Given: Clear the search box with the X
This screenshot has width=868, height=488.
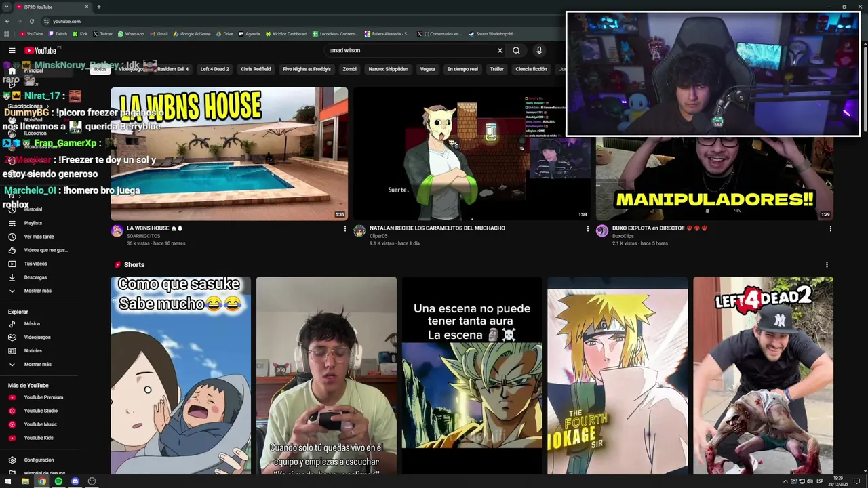Looking at the screenshot, I should 500,50.
